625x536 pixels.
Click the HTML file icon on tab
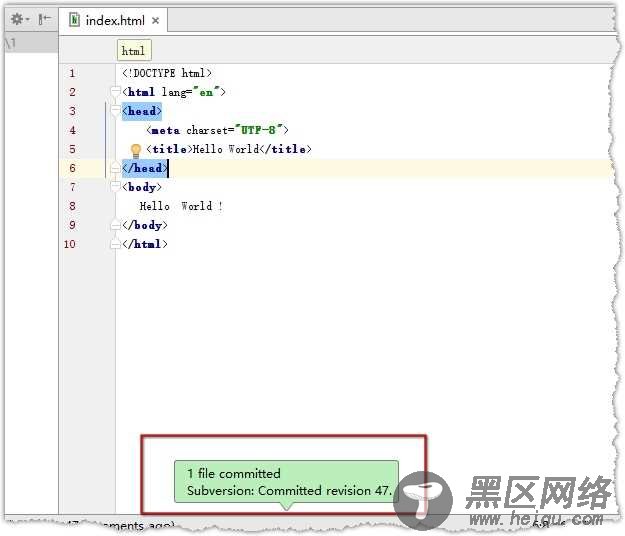[x=74, y=20]
